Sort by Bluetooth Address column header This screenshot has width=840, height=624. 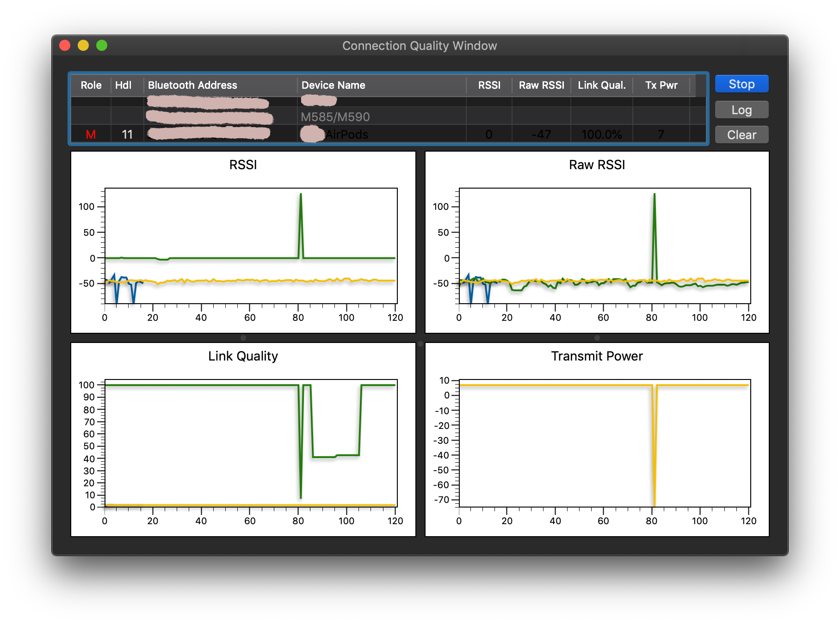point(192,86)
